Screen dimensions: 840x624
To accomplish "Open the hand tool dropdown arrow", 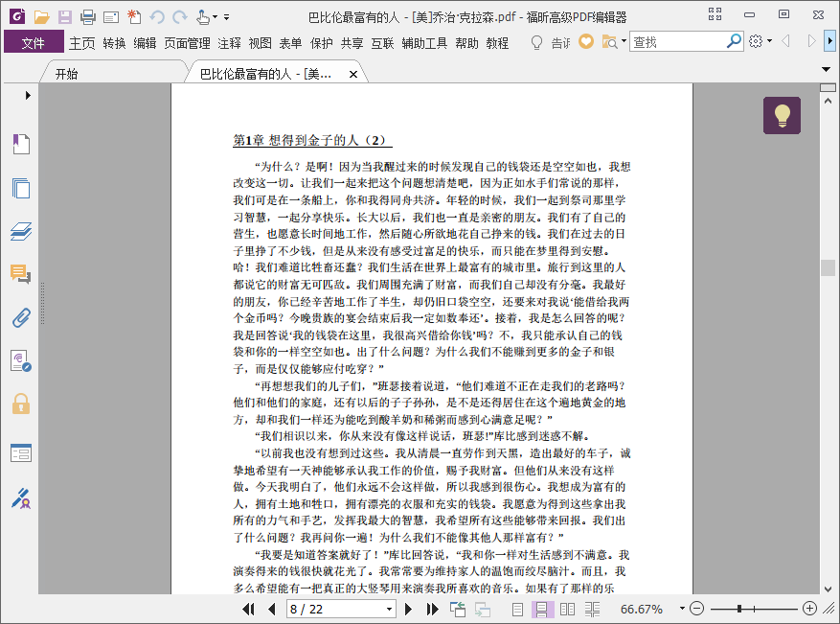I will click(x=215, y=17).
